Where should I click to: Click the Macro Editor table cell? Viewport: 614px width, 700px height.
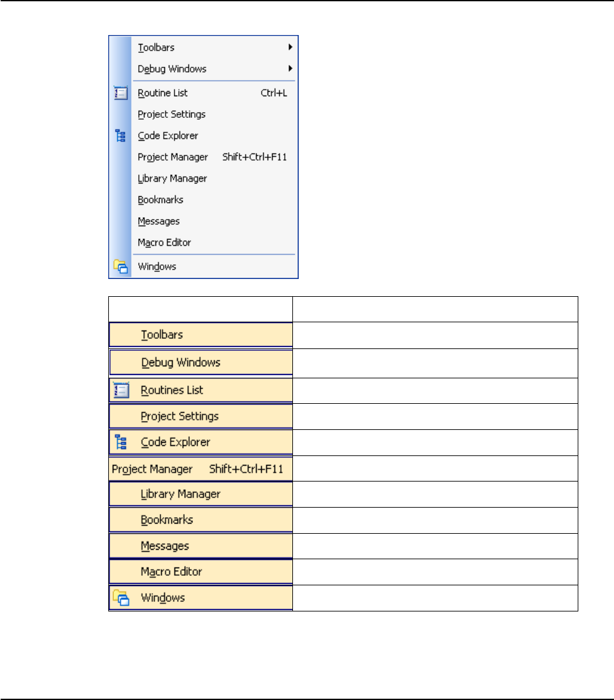201,572
